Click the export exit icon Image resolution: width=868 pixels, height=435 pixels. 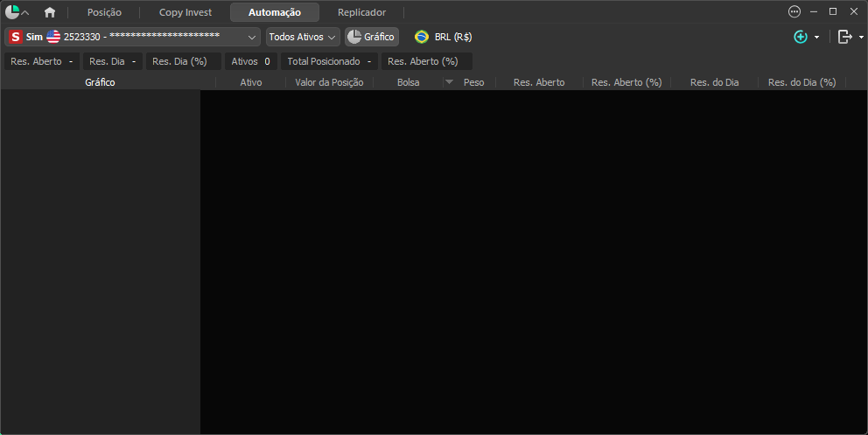click(844, 37)
